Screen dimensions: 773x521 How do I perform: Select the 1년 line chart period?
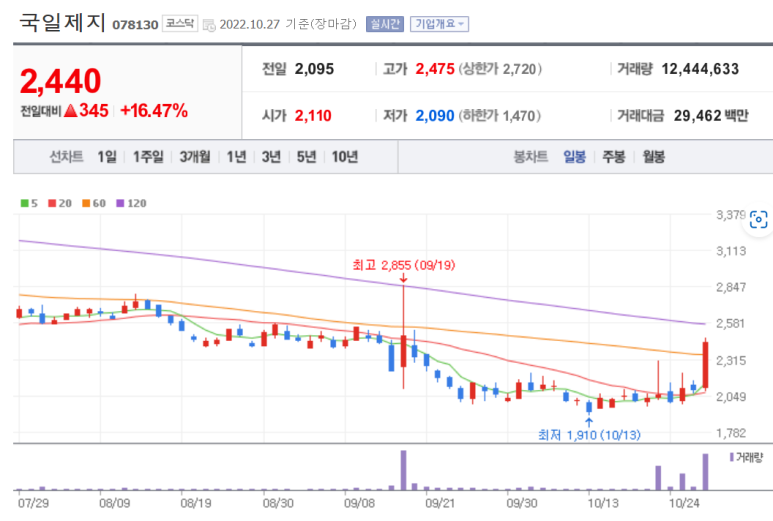[236, 157]
